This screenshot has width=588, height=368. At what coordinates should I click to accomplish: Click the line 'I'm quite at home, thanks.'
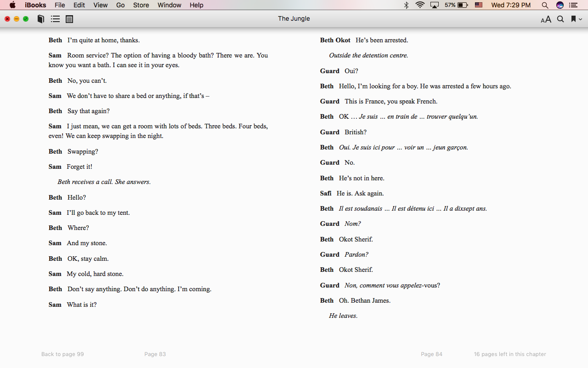tap(103, 40)
